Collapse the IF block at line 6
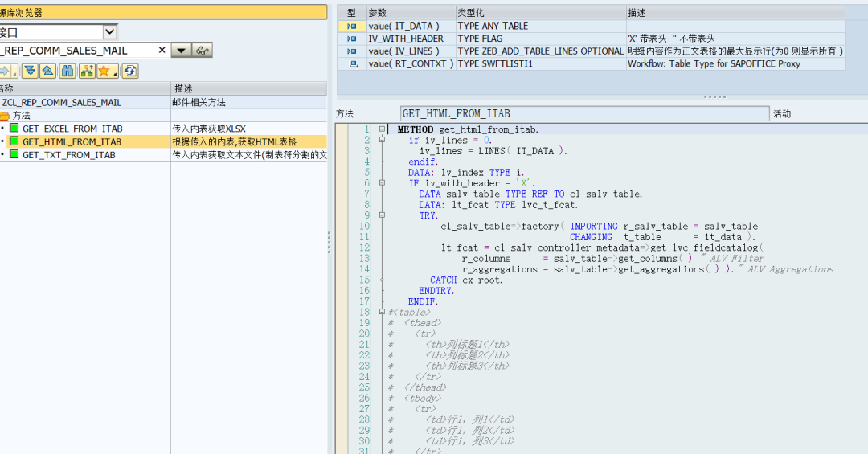 pyautogui.click(x=382, y=182)
